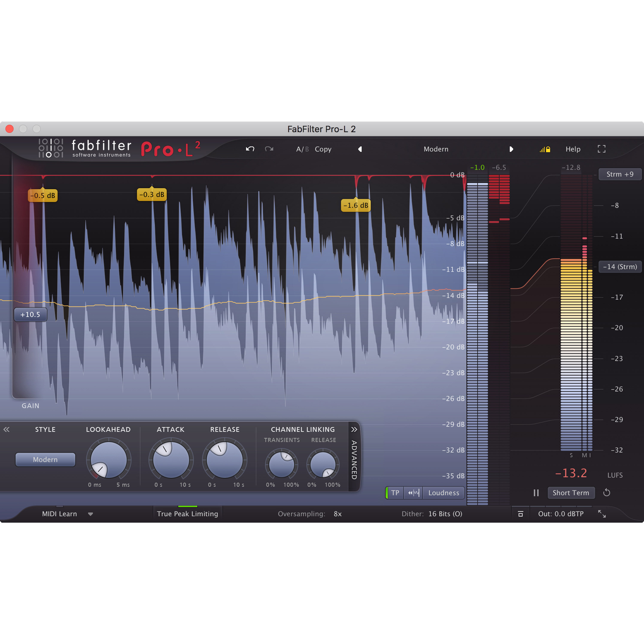
Task: Enter full screen via the corner bracket icon
Action: (602, 149)
